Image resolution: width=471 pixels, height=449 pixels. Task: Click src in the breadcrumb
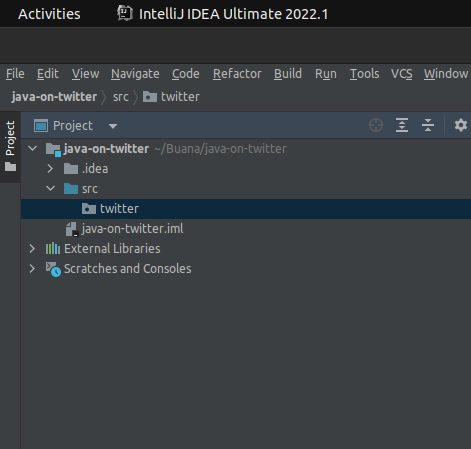(121, 97)
